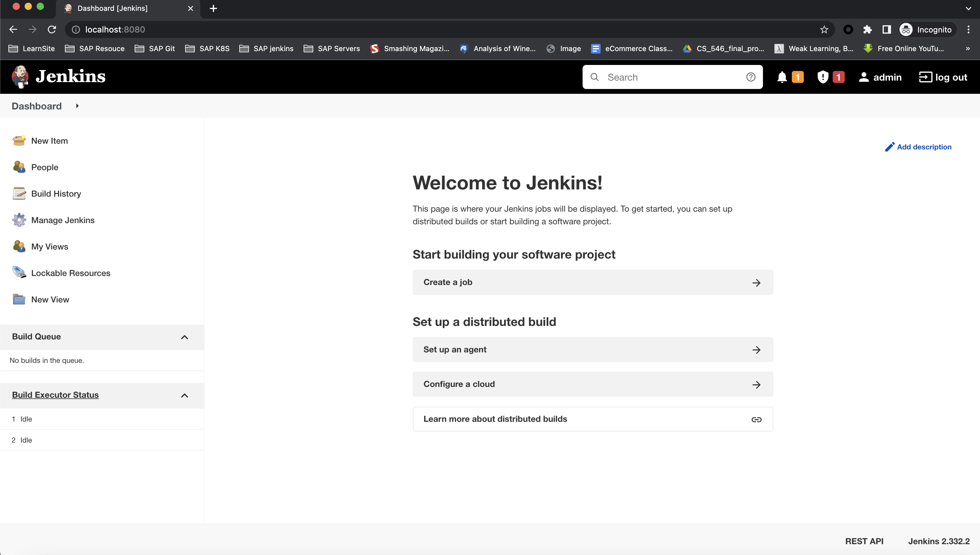Open the Lockable Resources USB icon

point(19,273)
